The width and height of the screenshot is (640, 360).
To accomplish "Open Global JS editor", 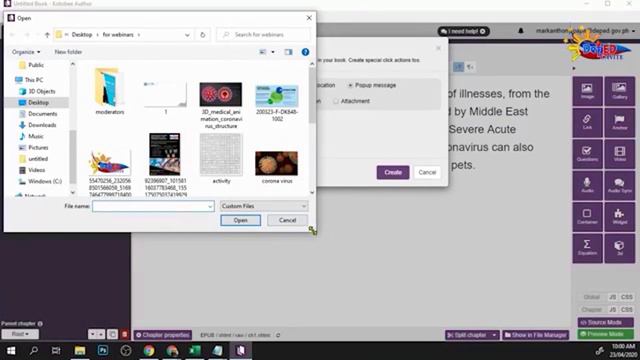I will coord(612,297).
